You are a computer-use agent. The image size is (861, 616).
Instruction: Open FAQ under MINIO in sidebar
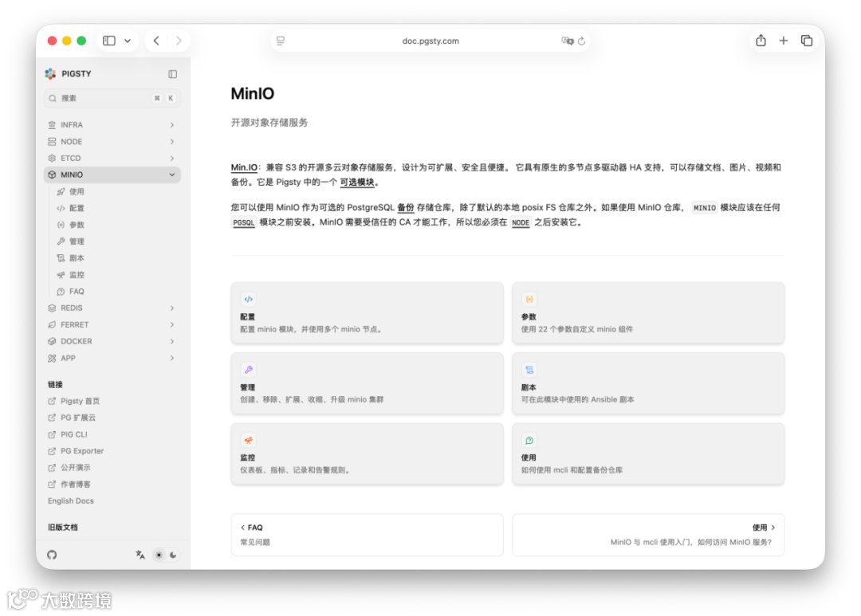[x=77, y=292]
